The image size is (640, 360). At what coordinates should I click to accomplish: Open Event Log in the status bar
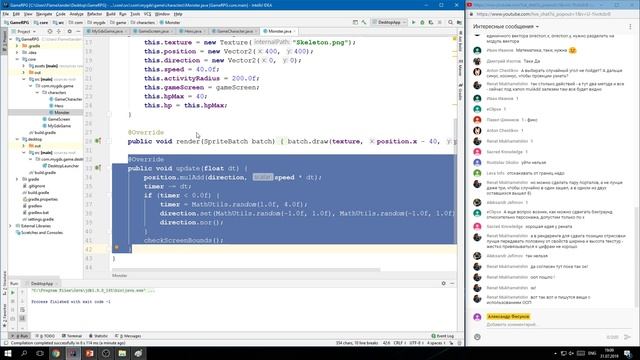443,336
